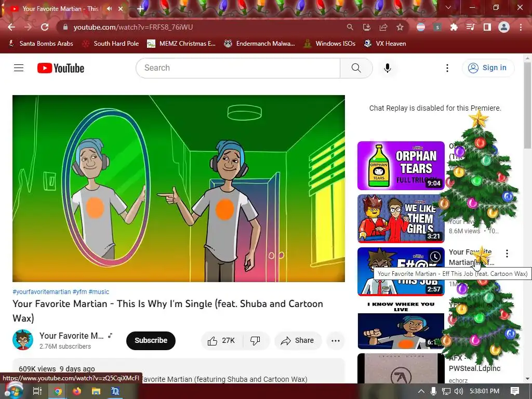
Task: Click the #music hashtag link
Action: click(x=99, y=292)
